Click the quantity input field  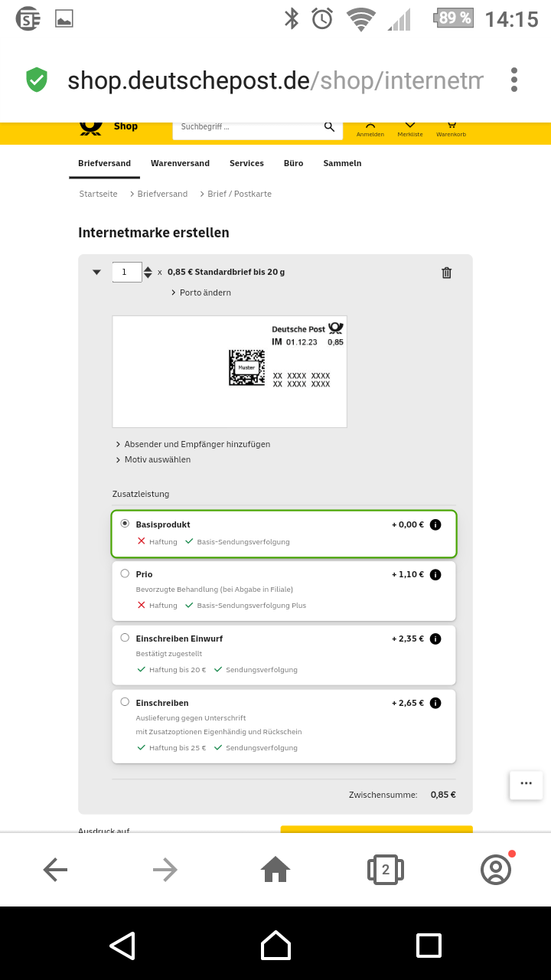[127, 272]
